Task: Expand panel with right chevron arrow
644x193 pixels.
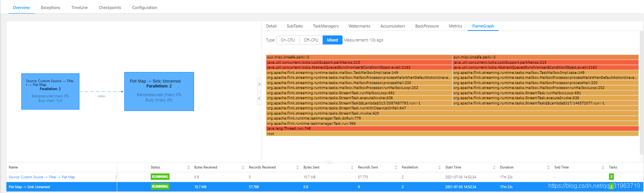Action: [259, 84]
